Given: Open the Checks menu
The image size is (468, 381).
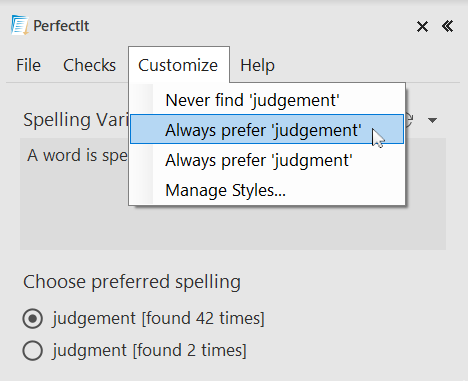Looking at the screenshot, I should pos(89,65).
